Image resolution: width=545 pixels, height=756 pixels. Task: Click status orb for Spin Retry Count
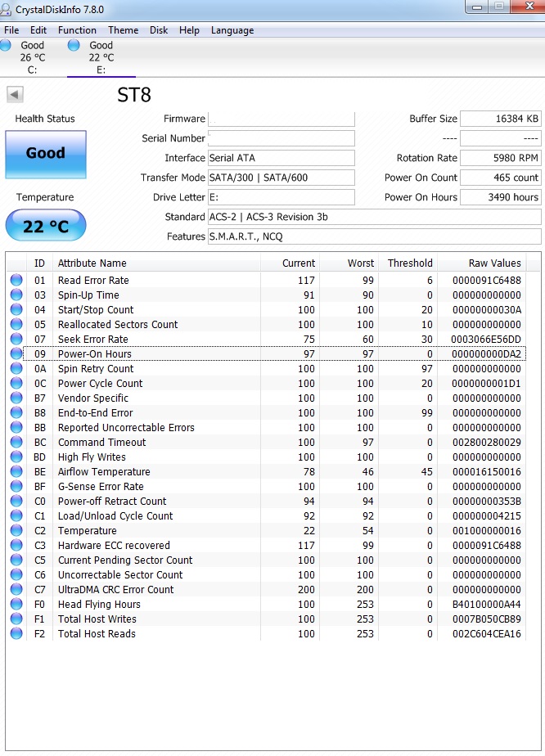point(16,368)
